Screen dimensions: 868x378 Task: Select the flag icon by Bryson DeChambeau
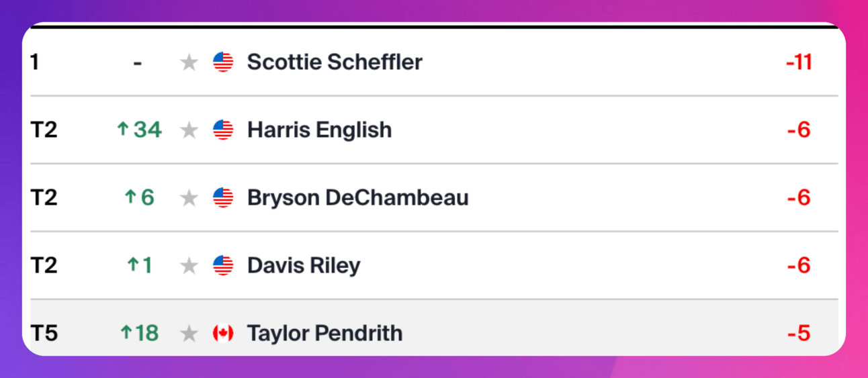[x=223, y=198]
